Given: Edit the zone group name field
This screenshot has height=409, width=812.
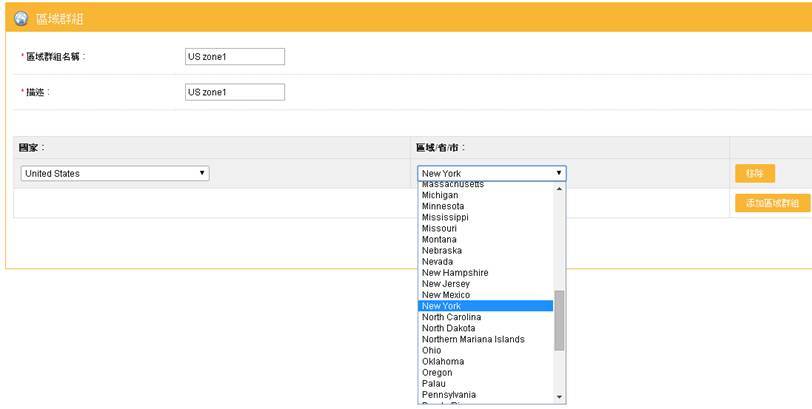Looking at the screenshot, I should pyautogui.click(x=235, y=57).
